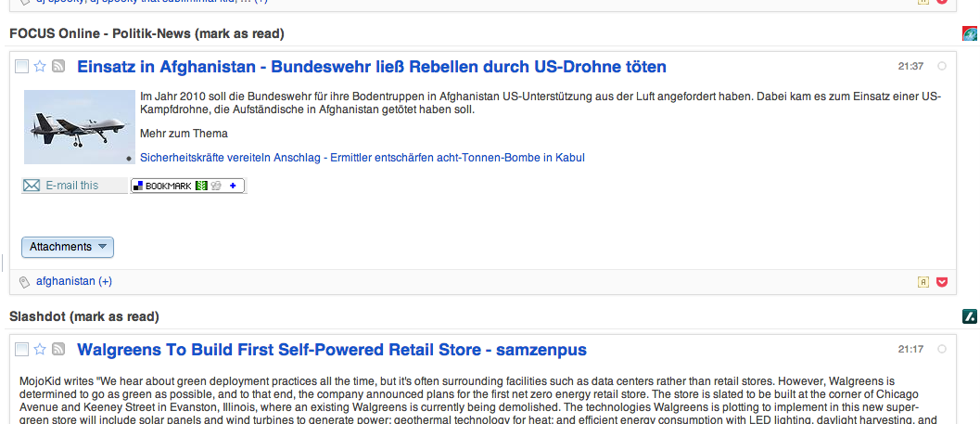This screenshot has height=424, width=980.
Task: Open the Attachments dropdown
Action: pos(68,247)
